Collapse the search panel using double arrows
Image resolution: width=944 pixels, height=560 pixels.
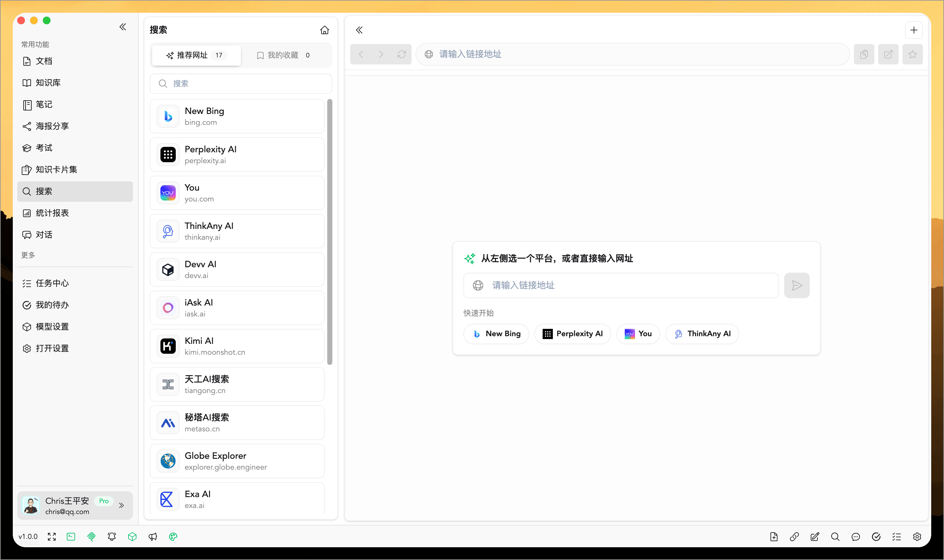coord(359,30)
